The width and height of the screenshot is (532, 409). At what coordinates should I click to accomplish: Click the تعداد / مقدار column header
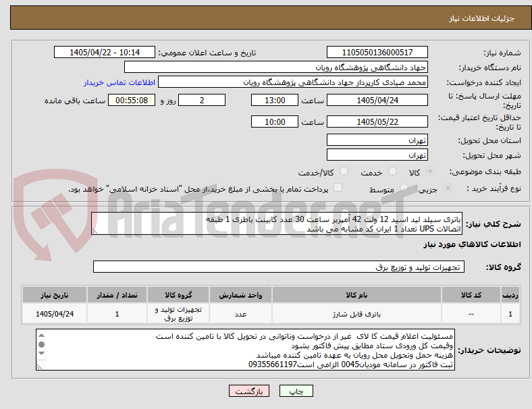pos(117,295)
